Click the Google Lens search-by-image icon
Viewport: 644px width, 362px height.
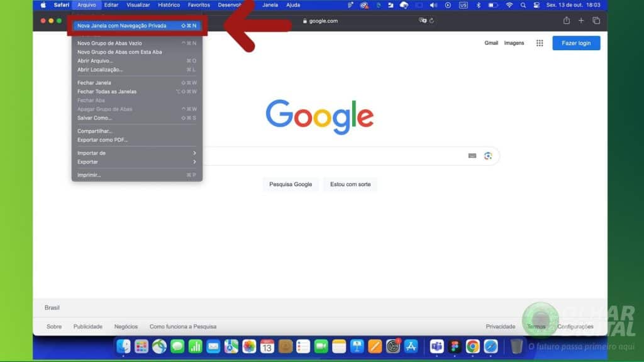pyautogui.click(x=488, y=156)
